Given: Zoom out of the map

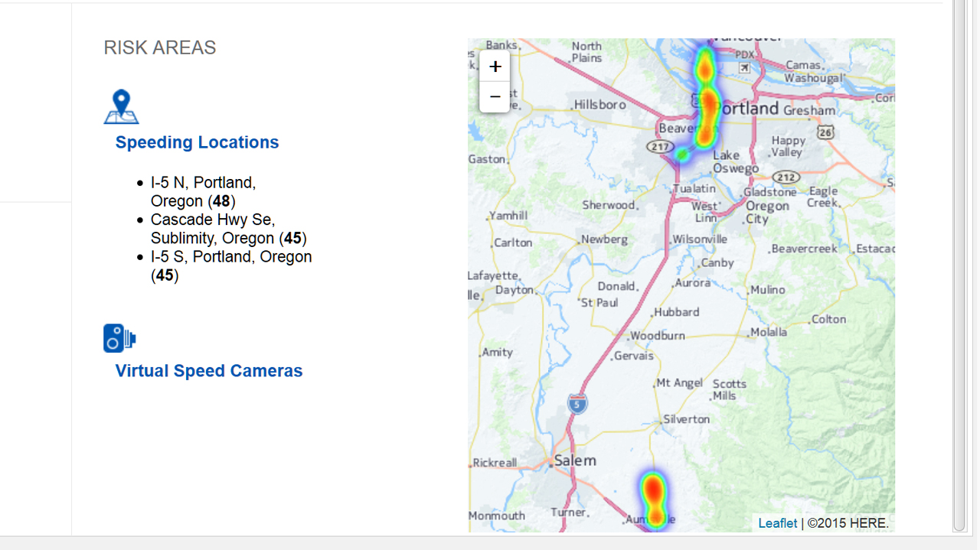Looking at the screenshot, I should [495, 97].
